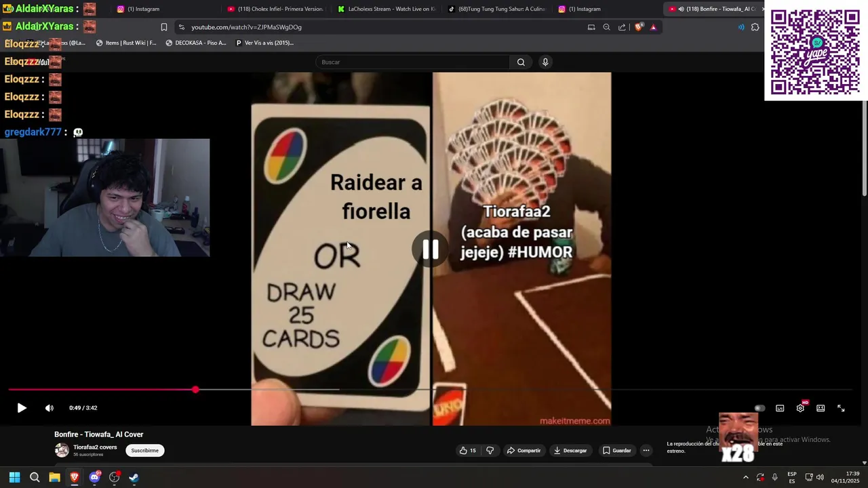Switch to Tung Tung Tung Sahur tab
The width and height of the screenshot is (868, 488).
tap(496, 9)
